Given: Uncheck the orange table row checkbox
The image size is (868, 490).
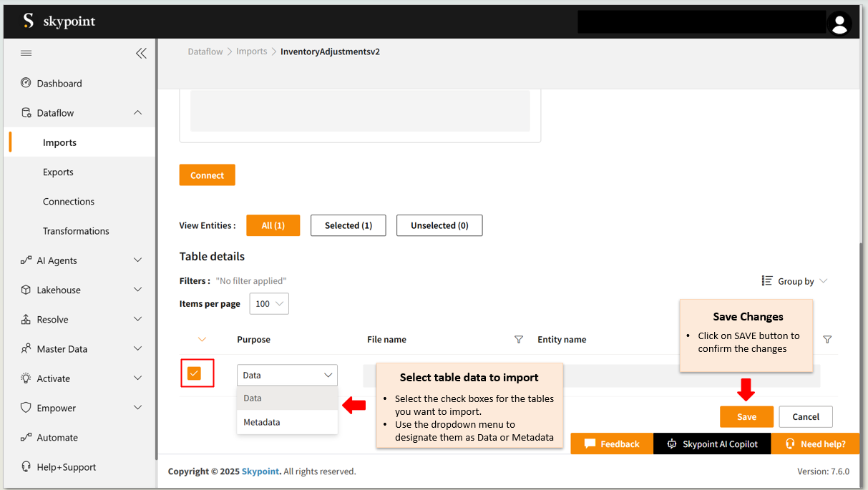Looking at the screenshot, I should coord(194,373).
